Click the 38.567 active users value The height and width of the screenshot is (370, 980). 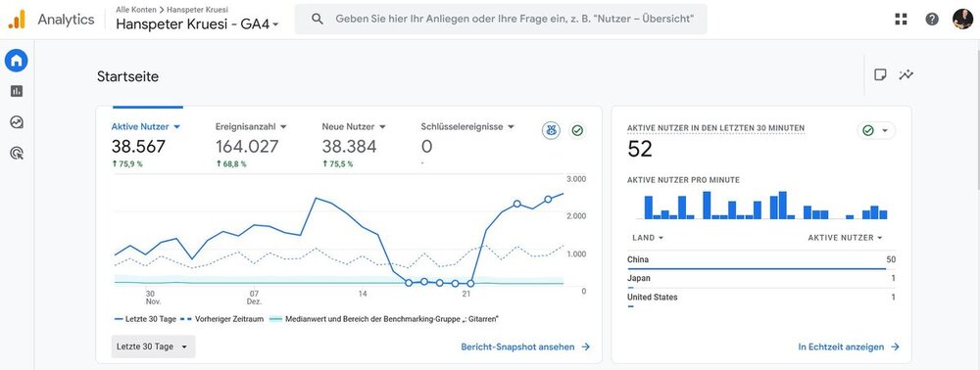point(139,147)
